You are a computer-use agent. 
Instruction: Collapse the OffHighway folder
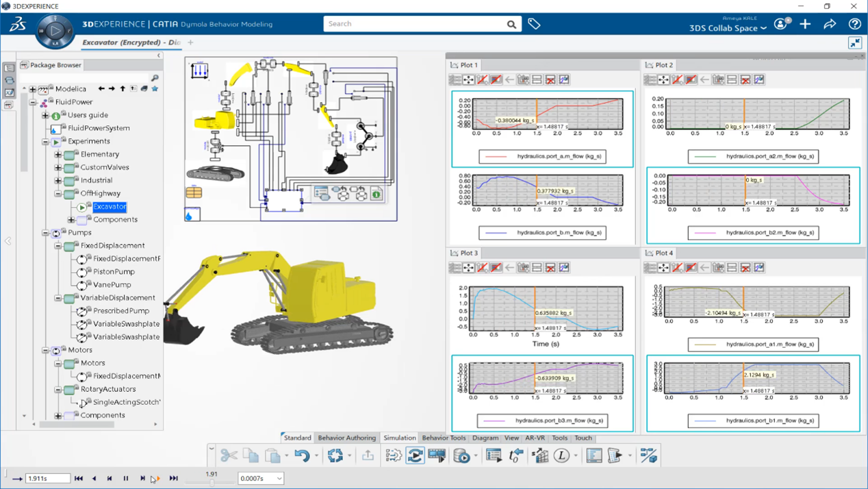pyautogui.click(x=58, y=194)
